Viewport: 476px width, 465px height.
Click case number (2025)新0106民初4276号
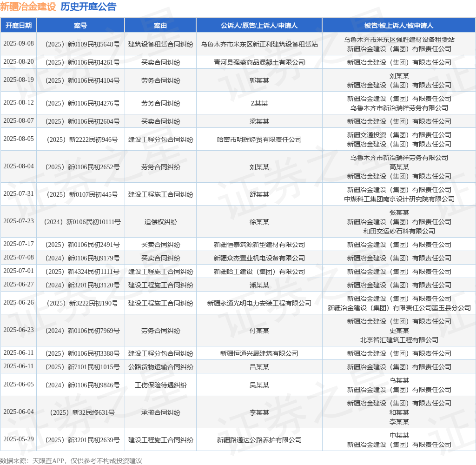(x=82, y=103)
